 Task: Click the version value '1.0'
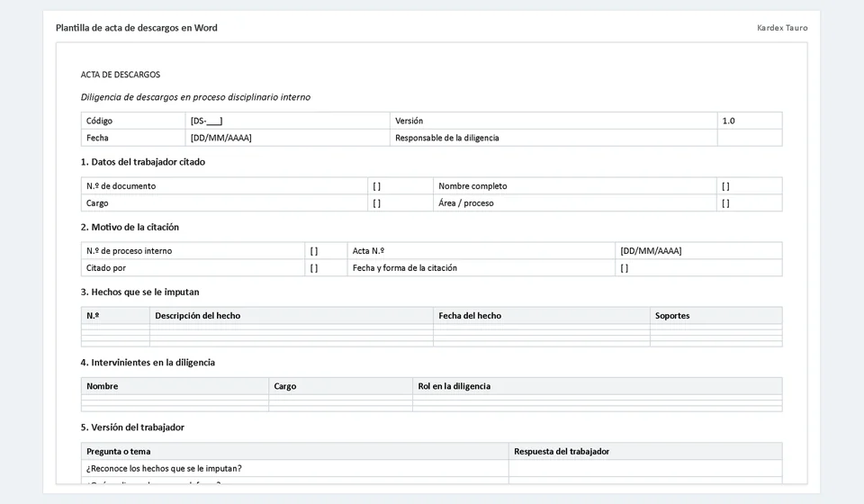[750, 121]
